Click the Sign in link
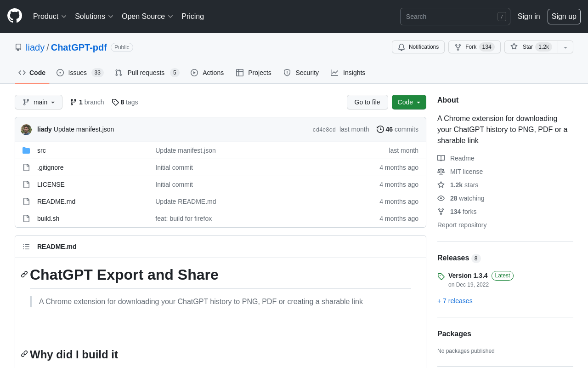Image resolution: width=588 pixels, height=368 pixels. [529, 17]
